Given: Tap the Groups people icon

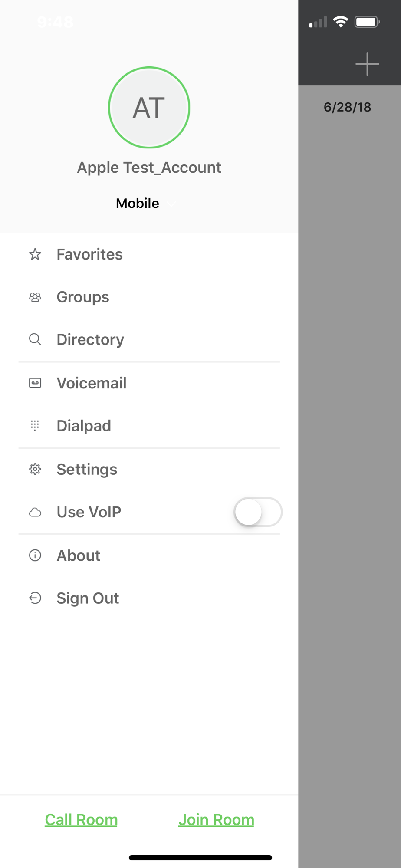Looking at the screenshot, I should point(35,297).
